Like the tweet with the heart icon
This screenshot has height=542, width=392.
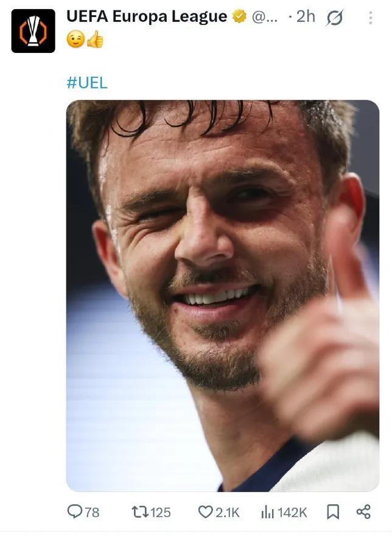coord(205,512)
